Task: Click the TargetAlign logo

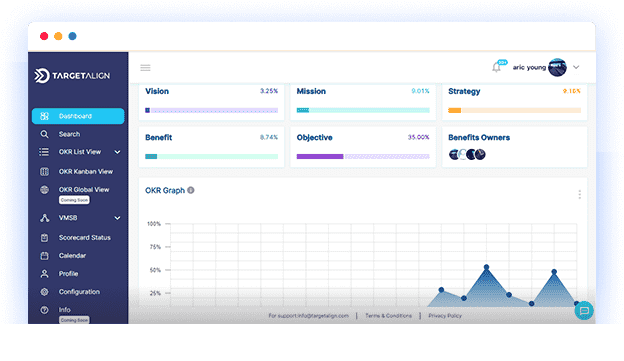Action: coord(72,76)
